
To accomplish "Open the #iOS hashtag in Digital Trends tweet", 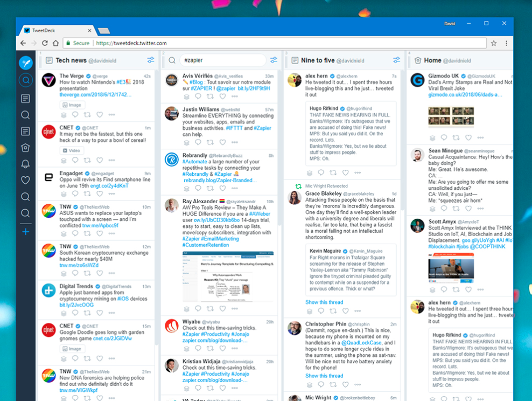I will 123,299.
